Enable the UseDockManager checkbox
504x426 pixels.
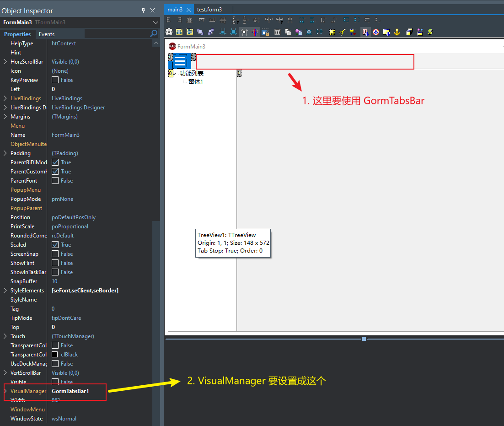[55, 364]
